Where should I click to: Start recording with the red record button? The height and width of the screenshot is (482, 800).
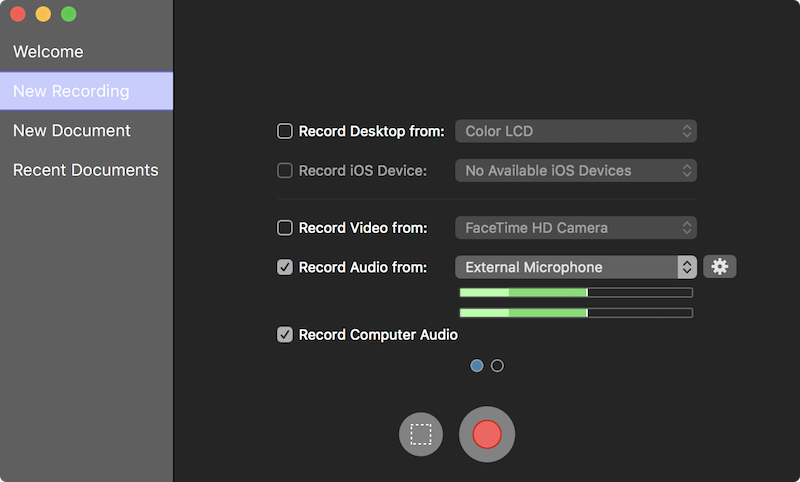[x=487, y=434]
